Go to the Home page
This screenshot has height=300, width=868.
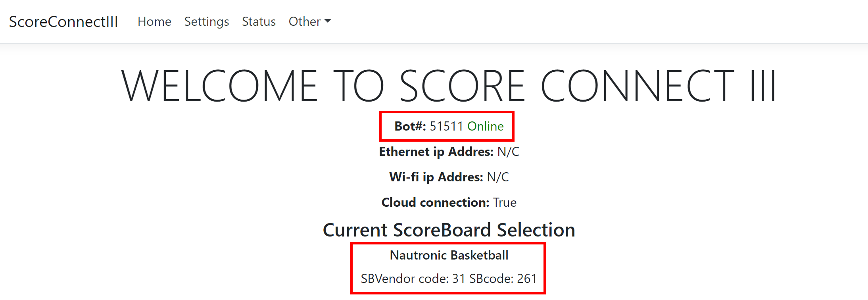[154, 21]
